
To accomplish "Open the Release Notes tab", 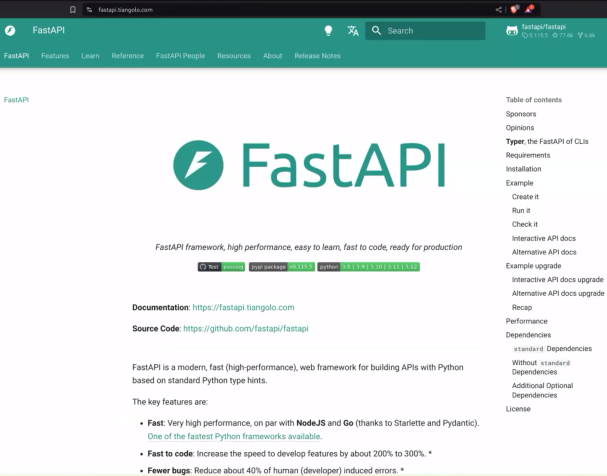I will tap(317, 56).
